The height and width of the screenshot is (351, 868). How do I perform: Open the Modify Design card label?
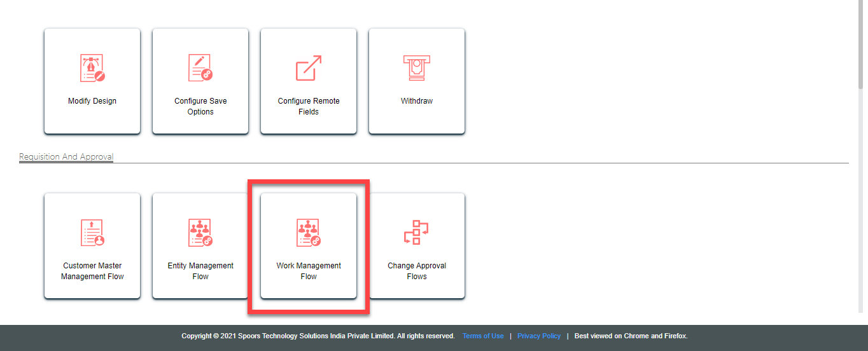pyautogui.click(x=92, y=101)
